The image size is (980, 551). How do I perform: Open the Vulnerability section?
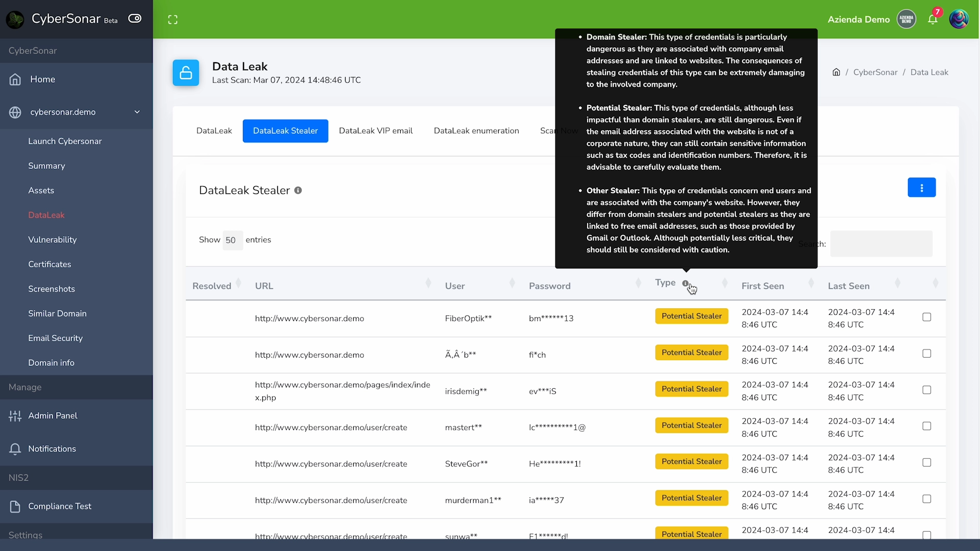click(52, 240)
